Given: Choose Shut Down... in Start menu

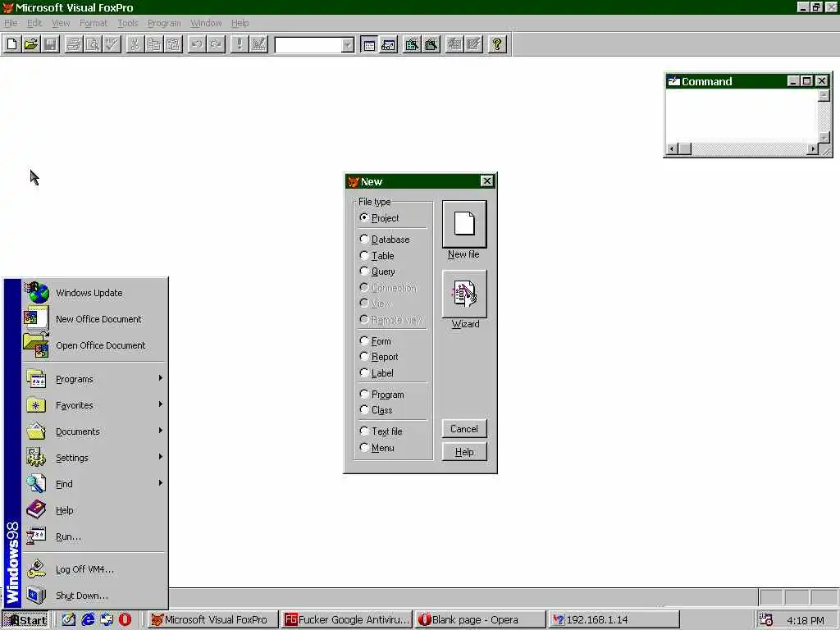Looking at the screenshot, I should click(x=94, y=596).
